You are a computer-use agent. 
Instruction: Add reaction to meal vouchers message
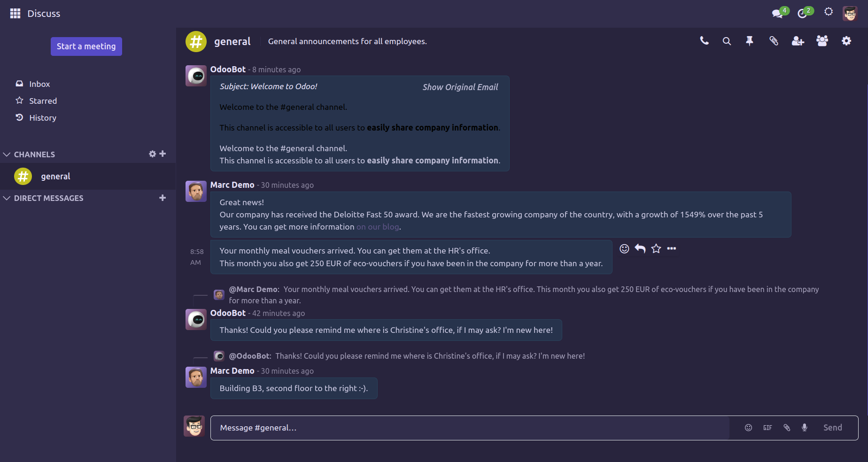click(624, 249)
